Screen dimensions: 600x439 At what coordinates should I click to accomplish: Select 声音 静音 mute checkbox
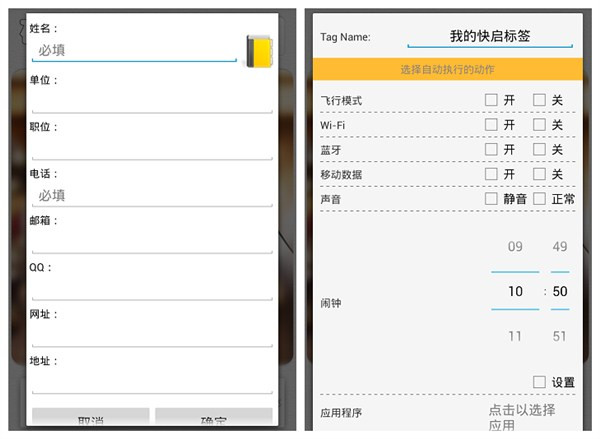point(491,199)
